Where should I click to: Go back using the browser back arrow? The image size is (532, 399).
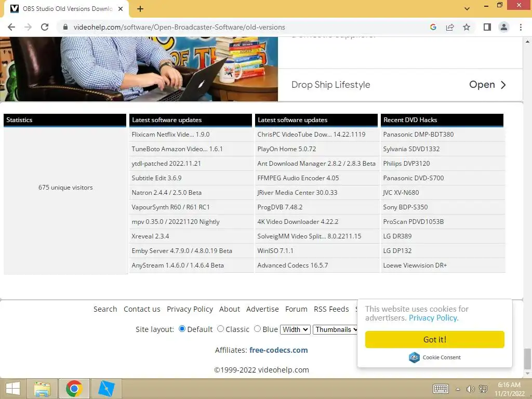(11, 27)
